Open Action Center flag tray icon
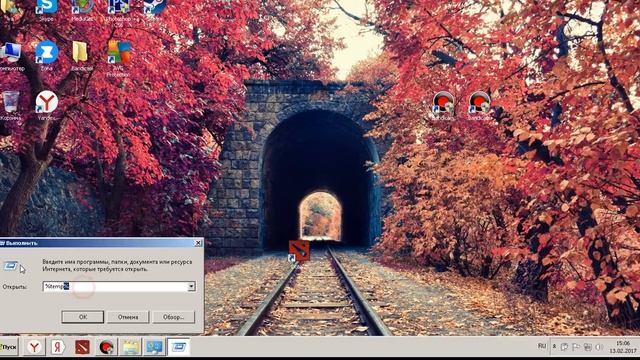This screenshot has width=640, height=360. click(x=576, y=347)
